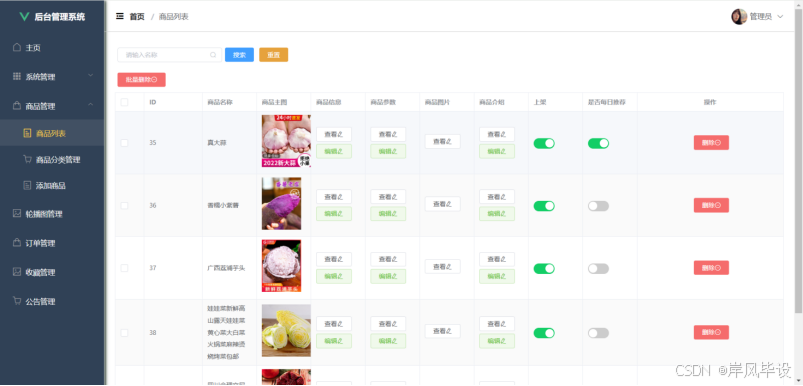
Task: Open the baby cabbage thumbnail image
Action: [x=286, y=331]
